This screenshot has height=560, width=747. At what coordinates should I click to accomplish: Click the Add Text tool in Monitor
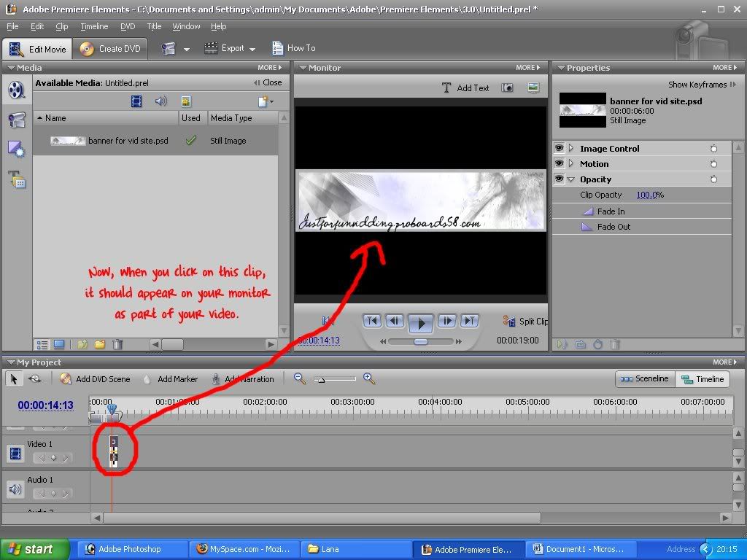(x=465, y=87)
